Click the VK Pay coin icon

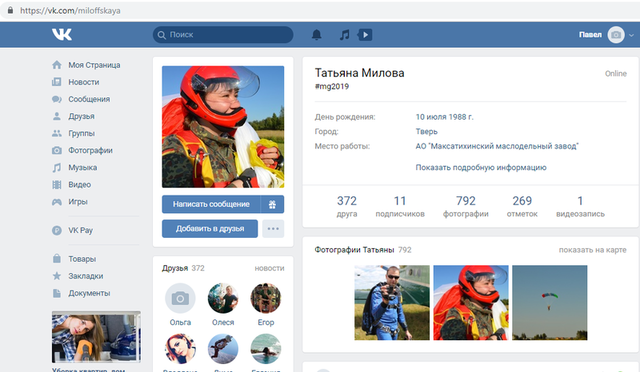pyautogui.click(x=57, y=230)
